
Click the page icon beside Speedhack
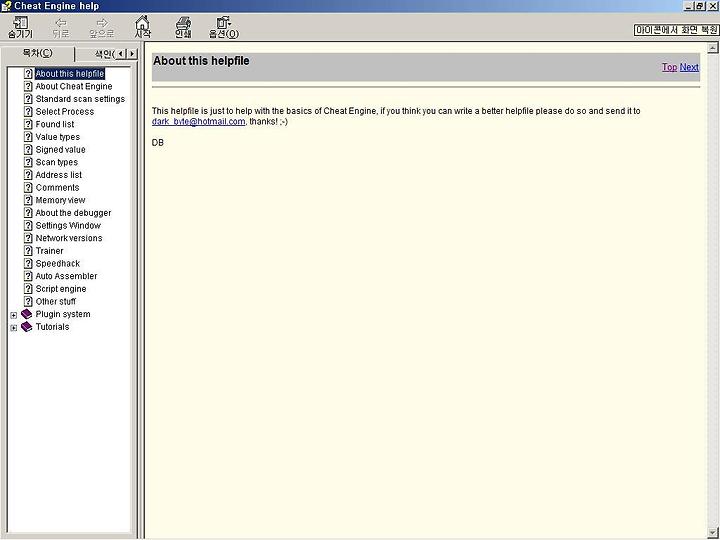[x=28, y=263]
